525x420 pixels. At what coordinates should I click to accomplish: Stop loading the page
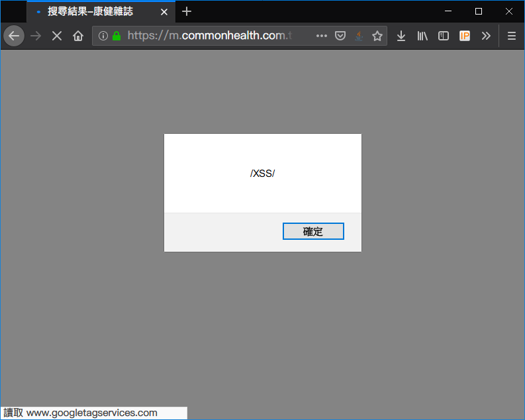tap(57, 36)
